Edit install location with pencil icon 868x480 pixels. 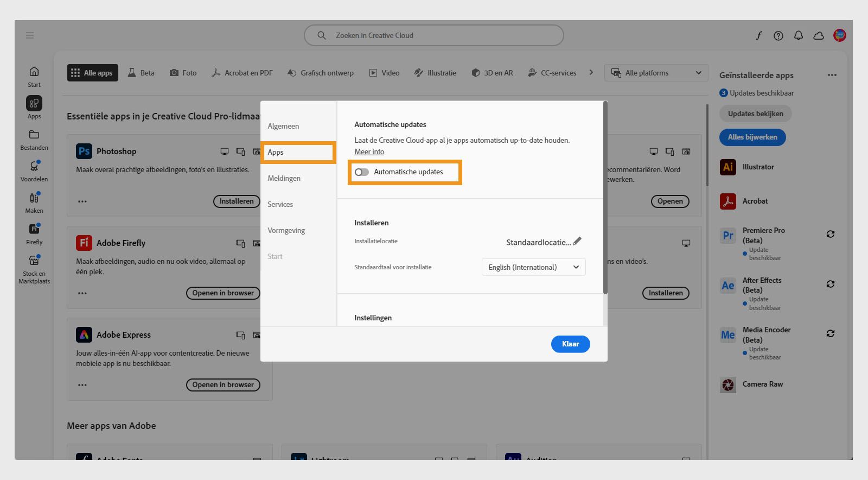[x=577, y=241]
